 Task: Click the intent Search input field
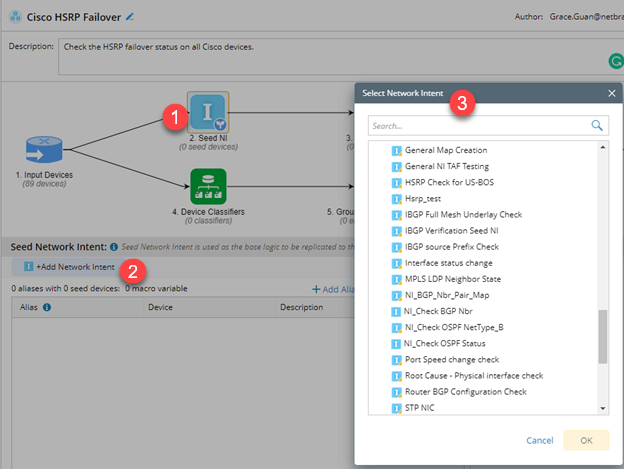[480, 126]
